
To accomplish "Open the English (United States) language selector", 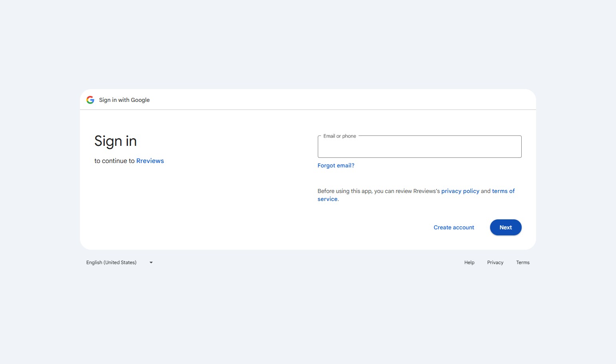I will [112, 263].
